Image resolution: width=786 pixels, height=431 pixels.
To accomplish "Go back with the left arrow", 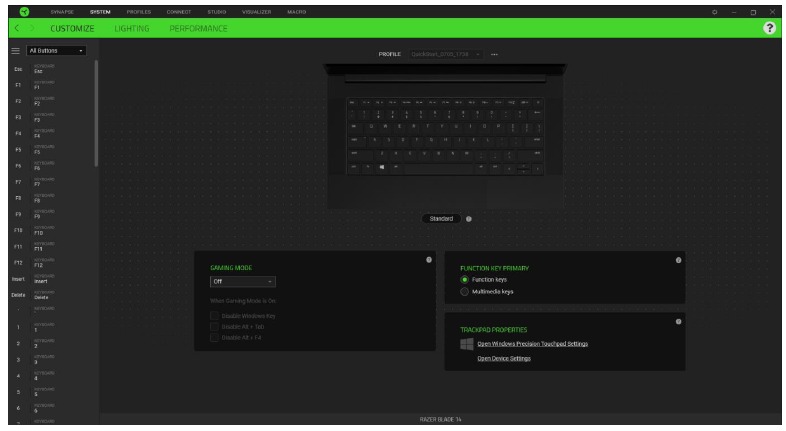I will [x=17, y=28].
